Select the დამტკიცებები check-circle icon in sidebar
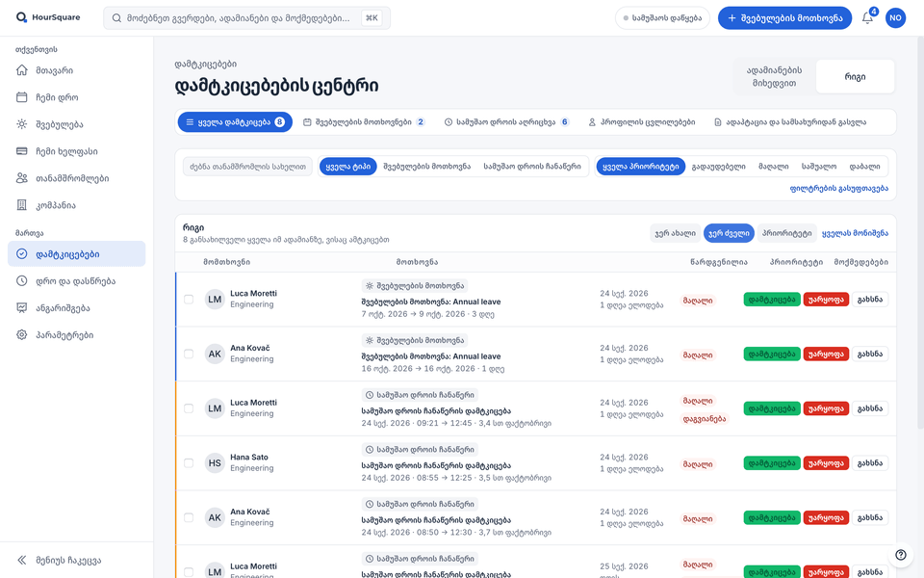This screenshot has height=578, width=924. (22, 253)
